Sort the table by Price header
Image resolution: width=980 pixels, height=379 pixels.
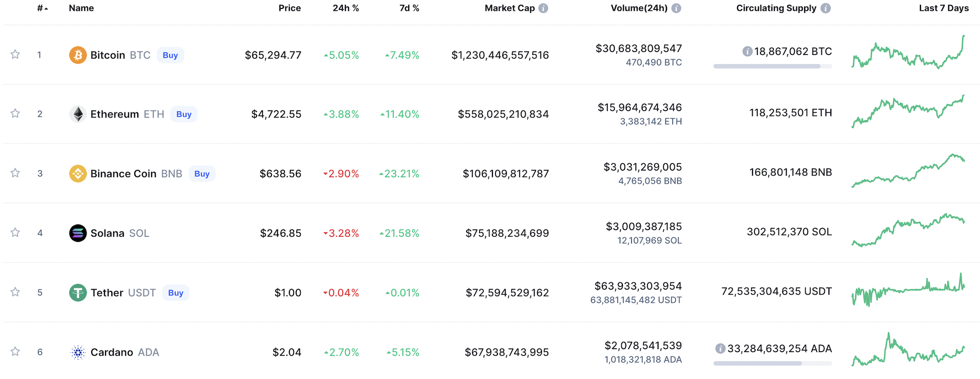tap(289, 8)
